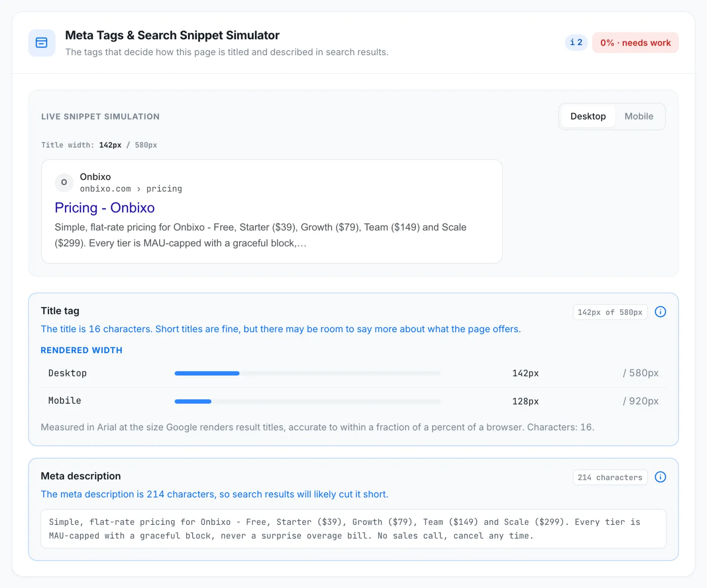The height and width of the screenshot is (588, 707).
Task: Click the 'Mobile' row label under Rendered Width
Action: tap(65, 401)
